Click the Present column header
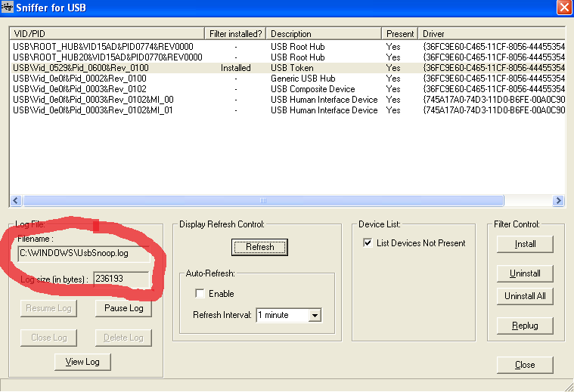This screenshot has height=392, width=574. 400,34
